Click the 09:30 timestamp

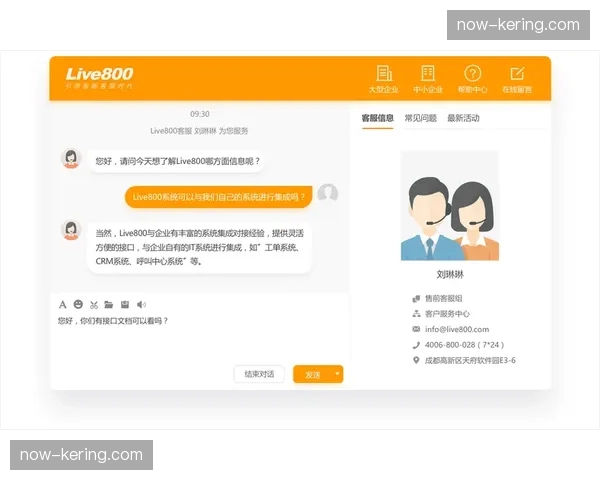point(200,114)
